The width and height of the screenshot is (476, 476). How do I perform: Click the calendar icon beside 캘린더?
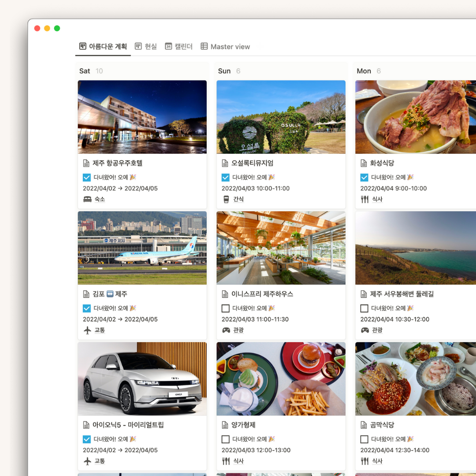tap(168, 46)
